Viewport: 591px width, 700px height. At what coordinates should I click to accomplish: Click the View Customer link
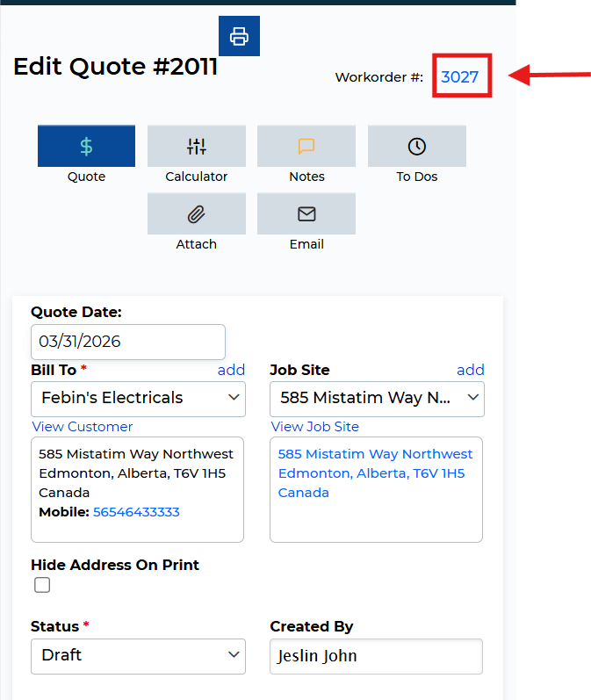[83, 427]
